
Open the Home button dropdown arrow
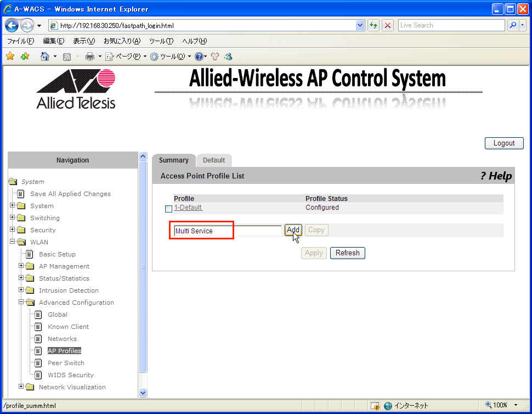click(55, 57)
